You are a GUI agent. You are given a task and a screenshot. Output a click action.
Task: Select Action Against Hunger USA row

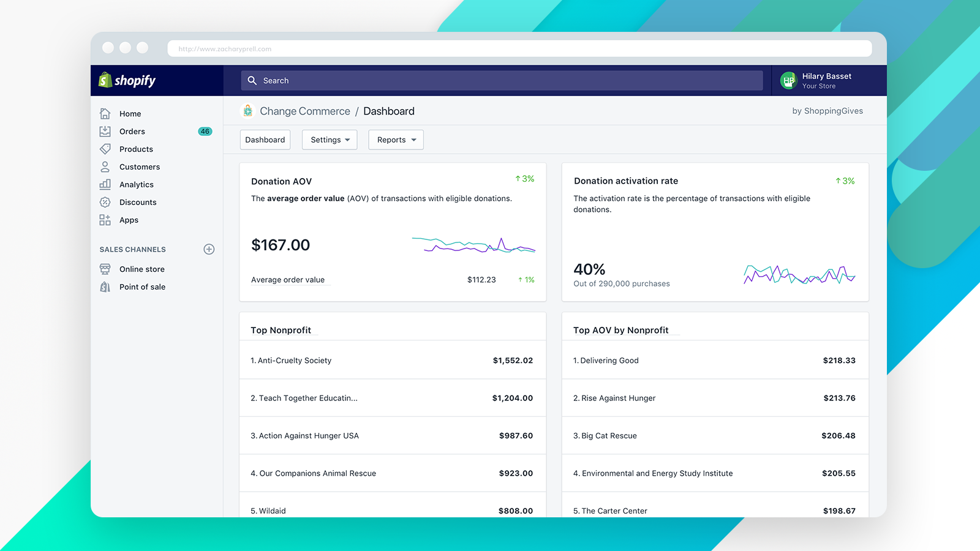393,436
